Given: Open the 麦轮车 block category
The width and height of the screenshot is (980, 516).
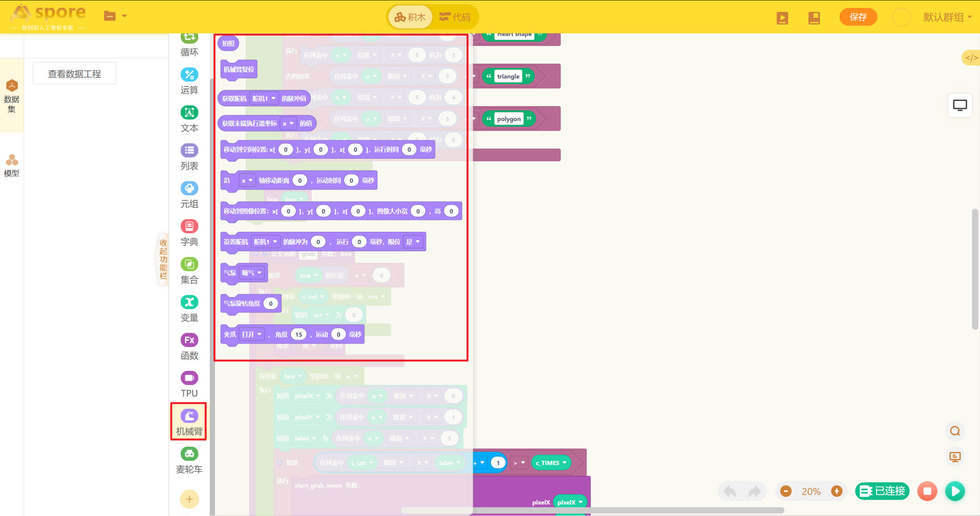Looking at the screenshot, I should point(189,459).
